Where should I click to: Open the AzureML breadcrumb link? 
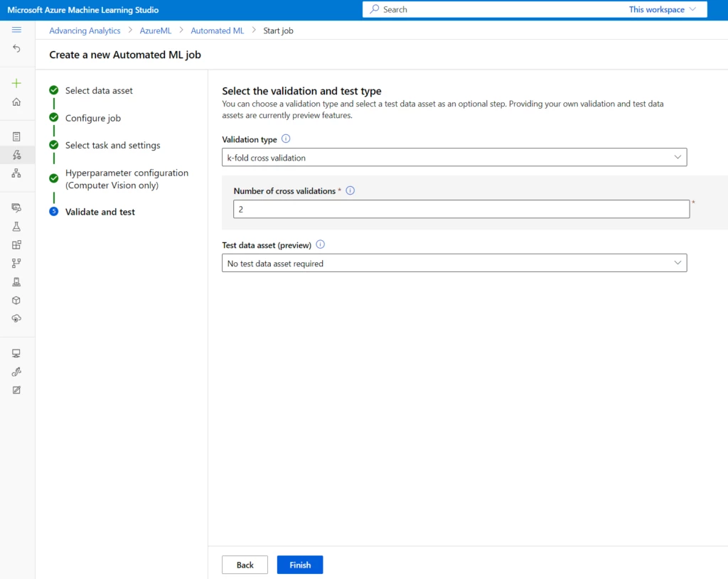155,31
